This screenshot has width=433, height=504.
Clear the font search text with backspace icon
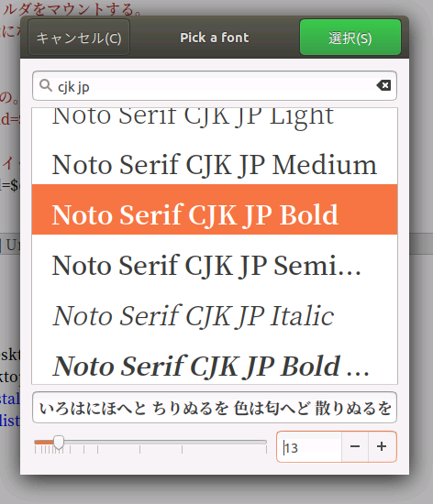pos(383,85)
